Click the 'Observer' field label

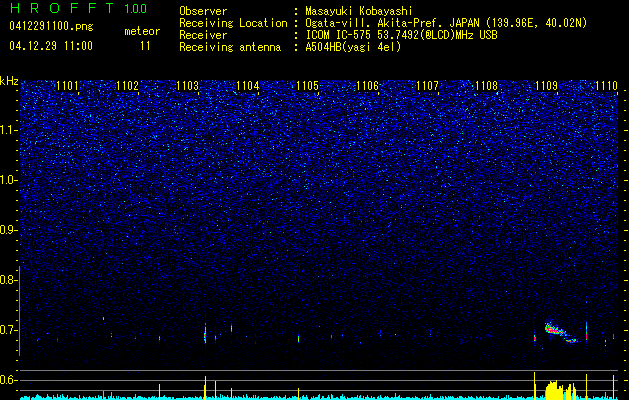(203, 11)
